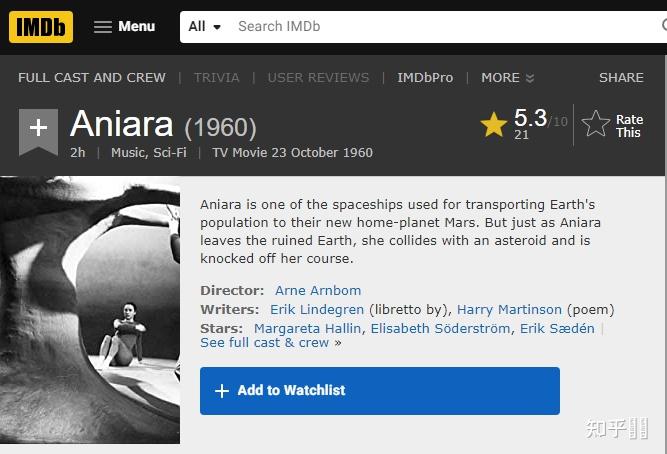This screenshot has width=667, height=454.
Task: Click the gold rating star
Action: coord(494,124)
